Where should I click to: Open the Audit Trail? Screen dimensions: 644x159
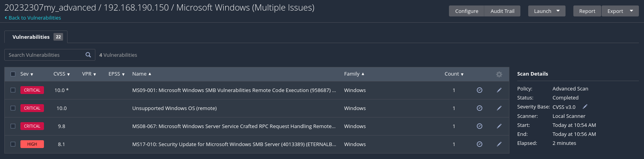pyautogui.click(x=502, y=11)
